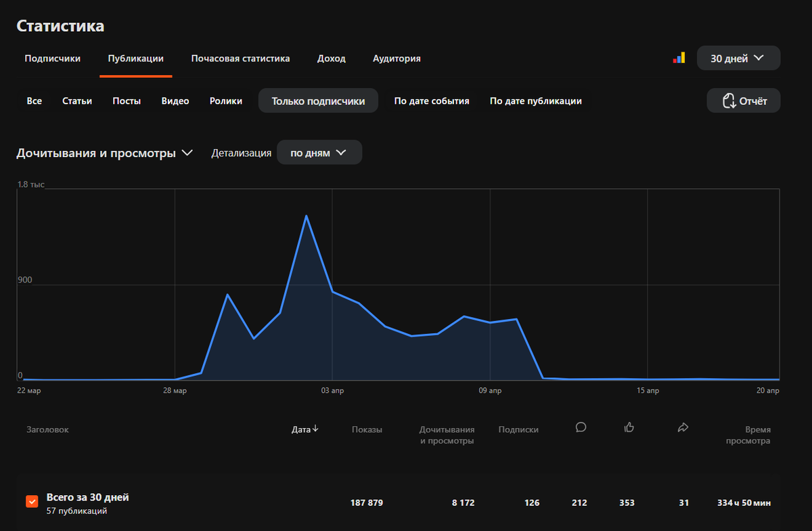Open the 30 дней period dropdown

[738, 58]
